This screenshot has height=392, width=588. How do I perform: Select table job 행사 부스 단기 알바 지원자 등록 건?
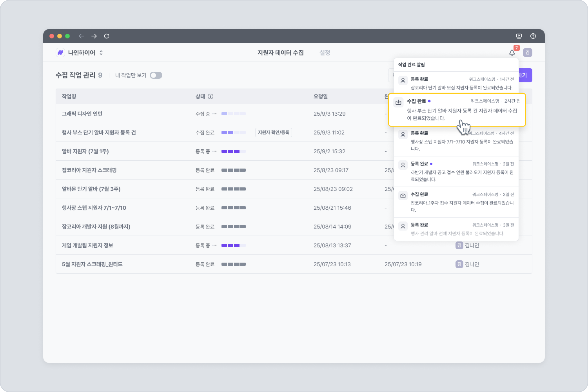pos(99,132)
